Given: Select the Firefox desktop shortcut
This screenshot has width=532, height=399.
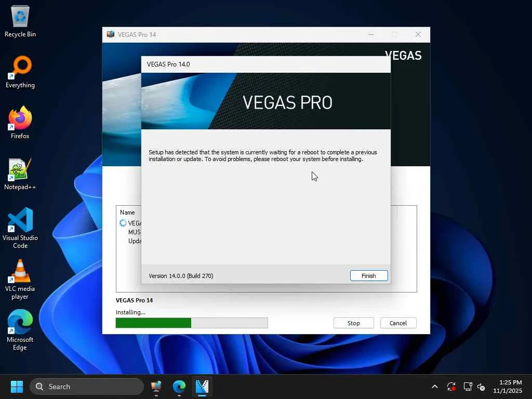Looking at the screenshot, I should [x=20, y=123].
